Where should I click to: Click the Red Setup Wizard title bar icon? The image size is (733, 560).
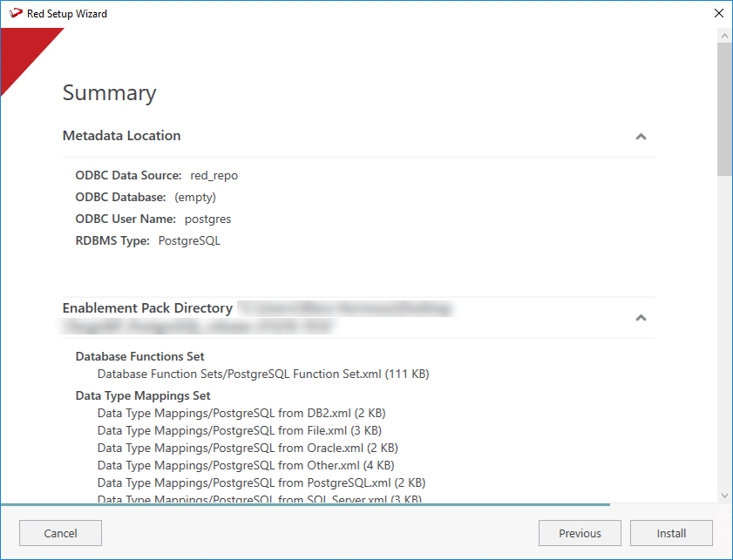tap(15, 14)
